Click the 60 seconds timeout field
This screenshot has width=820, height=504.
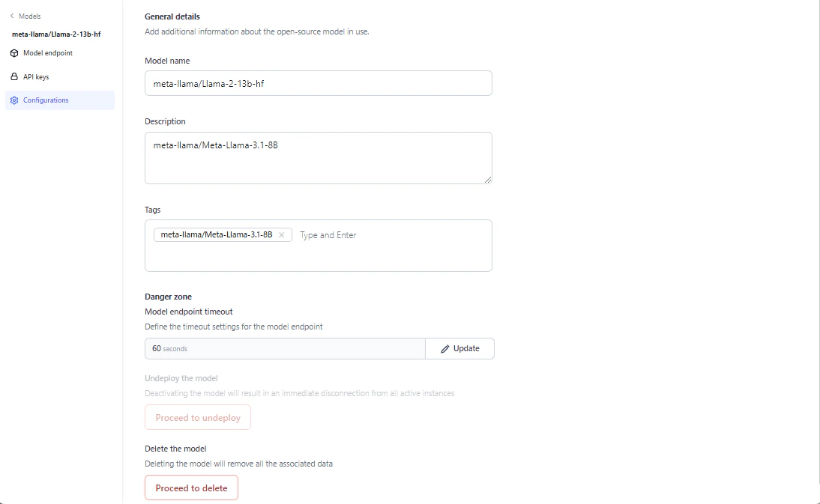[x=285, y=348]
